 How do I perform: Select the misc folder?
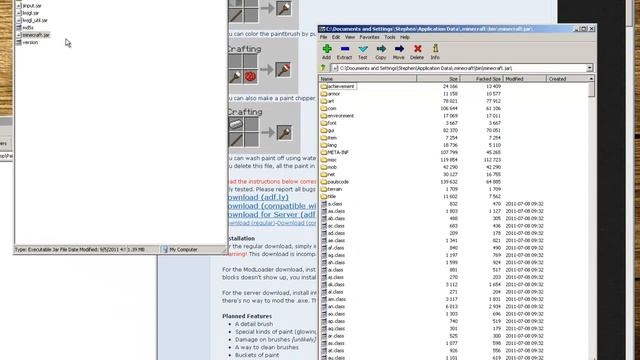(329, 160)
